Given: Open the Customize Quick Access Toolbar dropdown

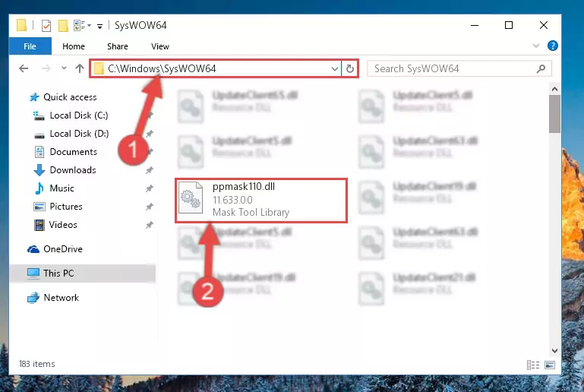Looking at the screenshot, I should (99, 26).
